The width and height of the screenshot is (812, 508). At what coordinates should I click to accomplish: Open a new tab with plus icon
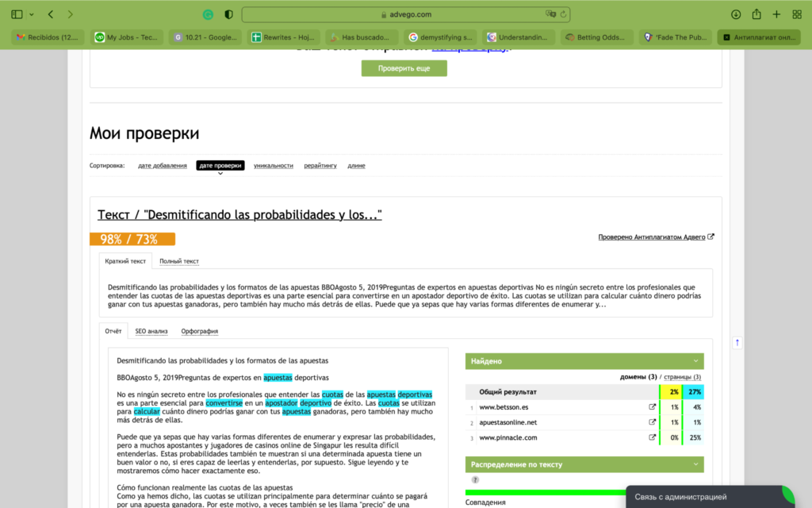pyautogui.click(x=776, y=14)
